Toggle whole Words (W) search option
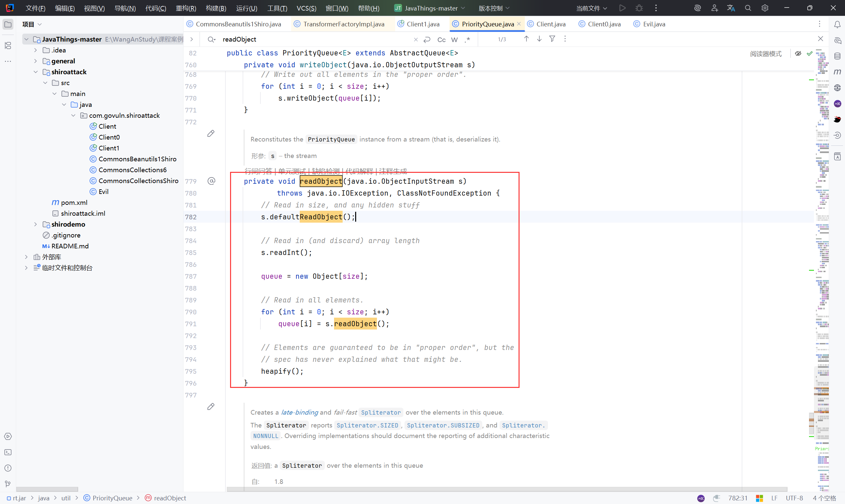 pos(454,40)
